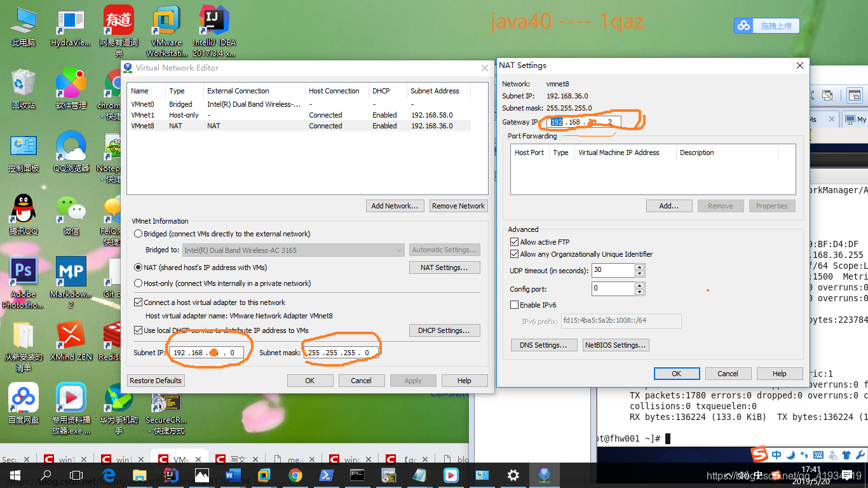The height and width of the screenshot is (488, 868).
Task: Open the 软件管理 desktop shortcut
Action: click(71, 90)
